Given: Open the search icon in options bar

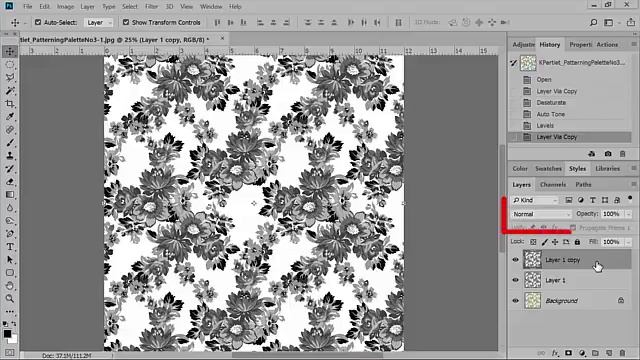Looking at the screenshot, I should click(x=593, y=22).
